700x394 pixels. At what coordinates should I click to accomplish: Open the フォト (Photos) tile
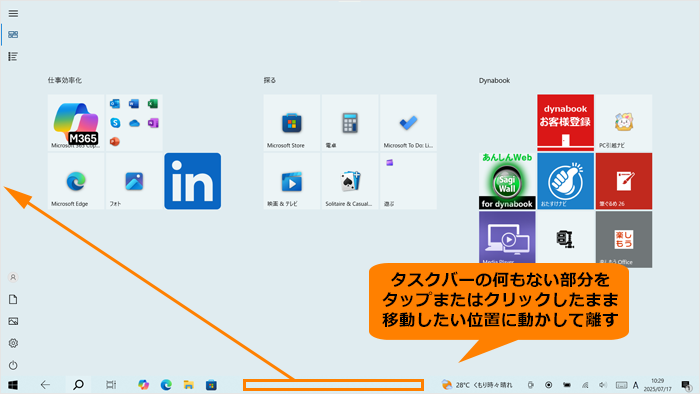[x=134, y=181]
